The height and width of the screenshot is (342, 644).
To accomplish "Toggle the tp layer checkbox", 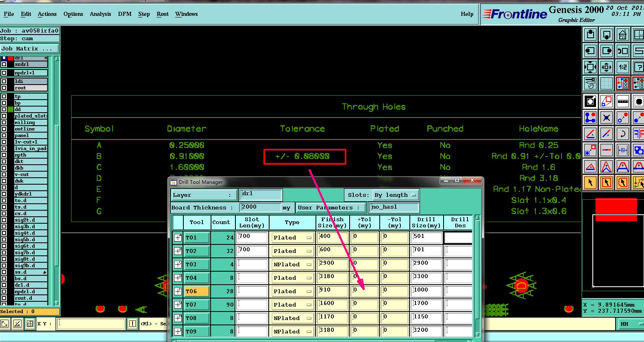I will pyautogui.click(x=4, y=96).
